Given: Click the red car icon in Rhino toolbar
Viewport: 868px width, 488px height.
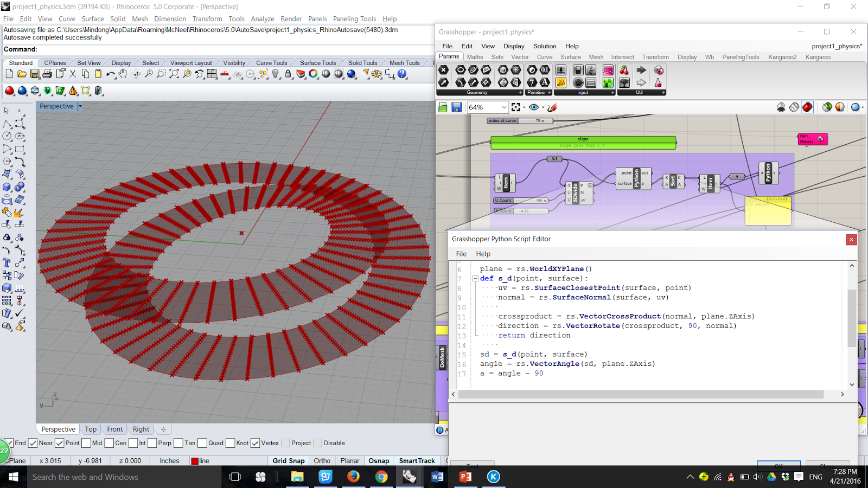Looking at the screenshot, I should (225, 74).
